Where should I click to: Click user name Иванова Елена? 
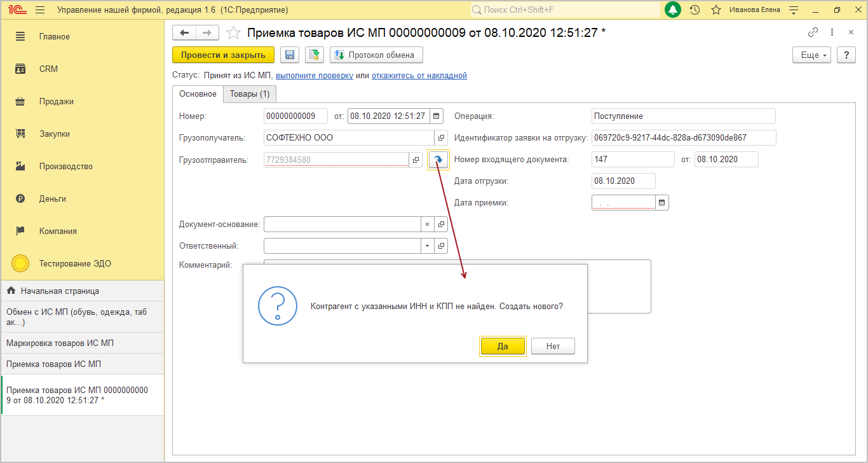coord(755,10)
